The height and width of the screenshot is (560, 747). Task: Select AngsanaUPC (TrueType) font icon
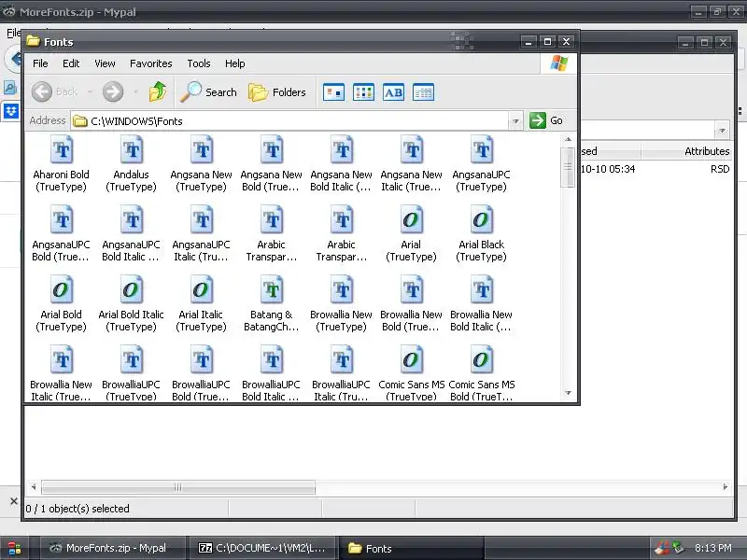(x=482, y=149)
